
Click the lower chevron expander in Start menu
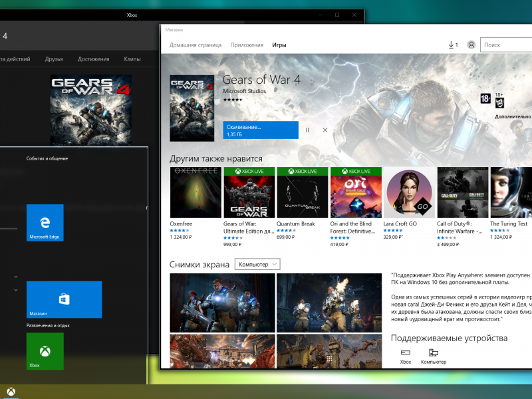(x=16, y=290)
